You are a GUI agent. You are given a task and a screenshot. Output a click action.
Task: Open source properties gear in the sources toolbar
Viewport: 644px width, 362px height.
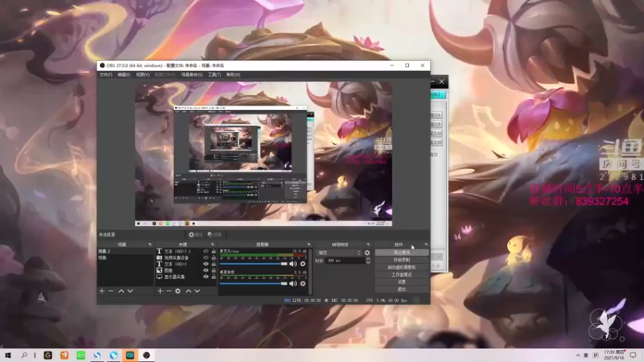point(178,291)
